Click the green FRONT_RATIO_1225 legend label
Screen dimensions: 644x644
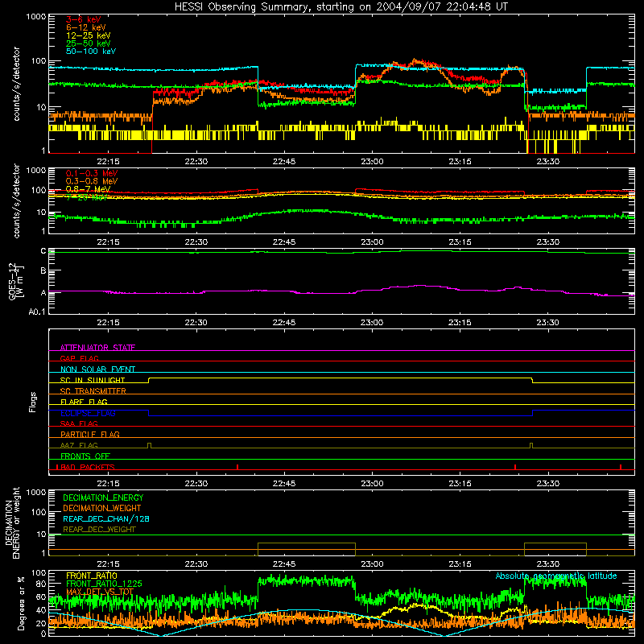pyautogui.click(x=104, y=584)
